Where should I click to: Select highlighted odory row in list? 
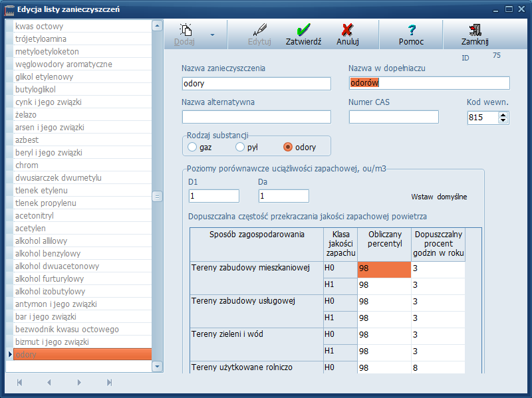[82, 355]
